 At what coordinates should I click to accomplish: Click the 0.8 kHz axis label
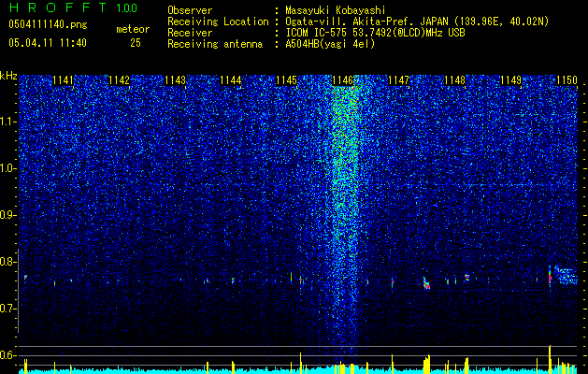7,262
